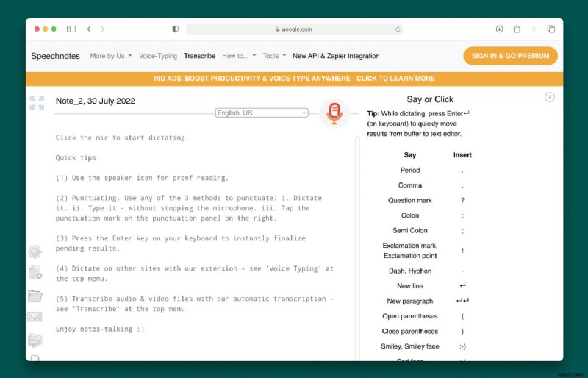Open the Transcribe menu item

[x=199, y=56]
